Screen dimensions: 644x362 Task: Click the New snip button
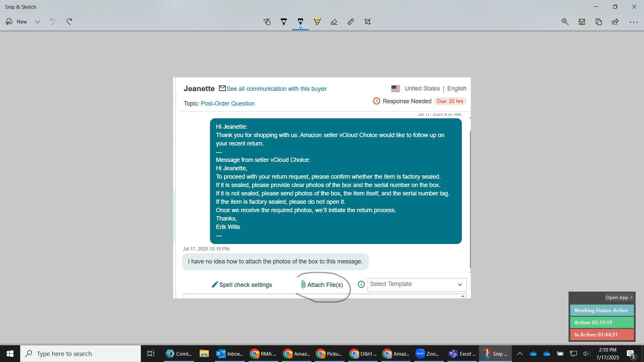[x=16, y=22]
